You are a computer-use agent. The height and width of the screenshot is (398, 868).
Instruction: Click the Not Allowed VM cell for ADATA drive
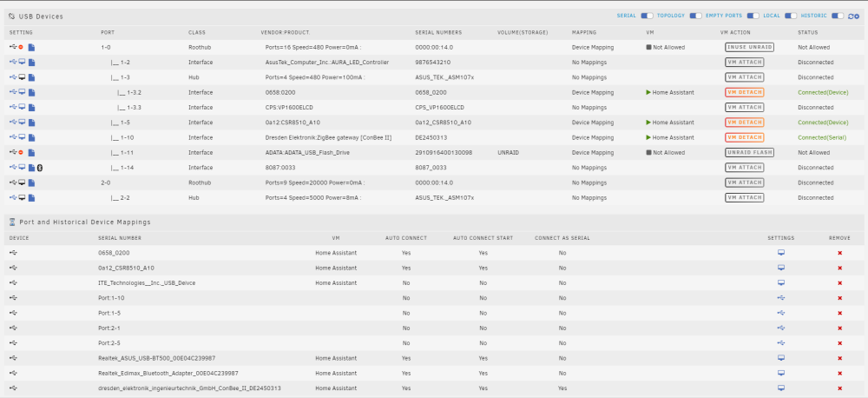(x=666, y=152)
